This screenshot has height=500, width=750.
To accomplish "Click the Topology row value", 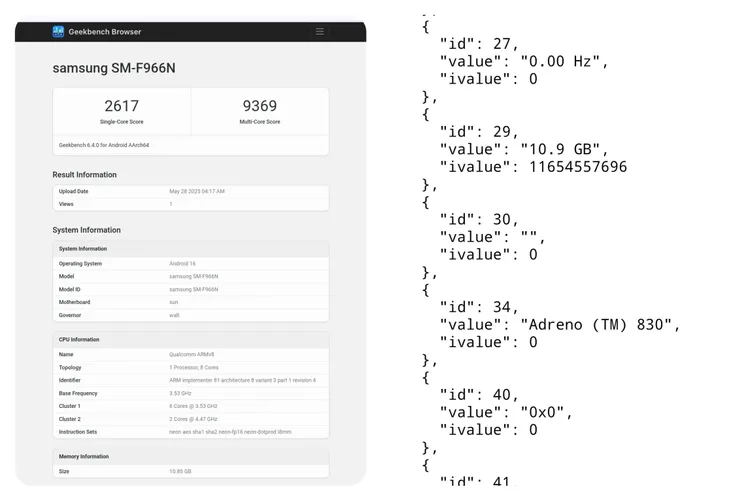I will pos(197,367).
